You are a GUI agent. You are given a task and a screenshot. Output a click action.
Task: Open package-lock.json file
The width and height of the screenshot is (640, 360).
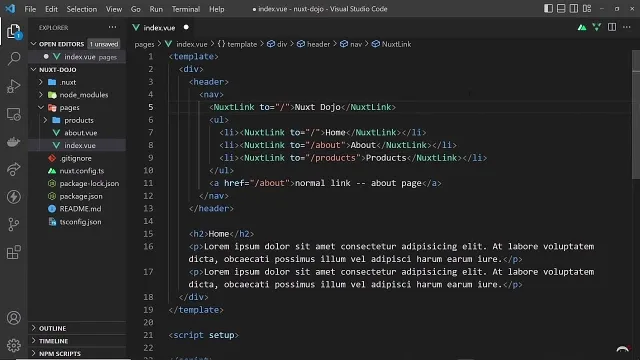tap(89, 183)
